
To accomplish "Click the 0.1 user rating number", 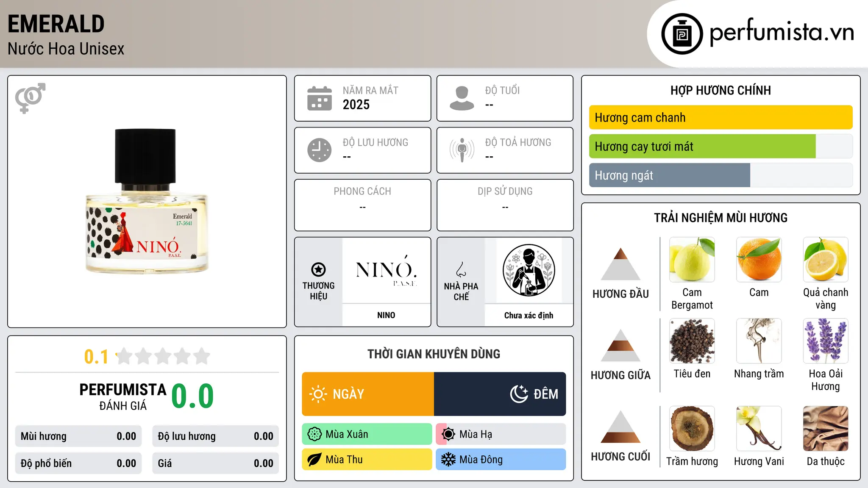I will (x=96, y=357).
